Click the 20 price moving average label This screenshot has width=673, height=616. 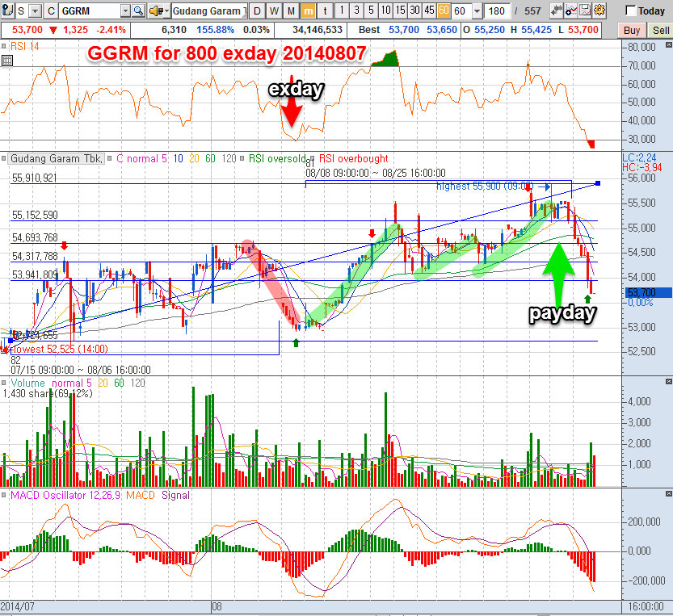tap(194, 159)
